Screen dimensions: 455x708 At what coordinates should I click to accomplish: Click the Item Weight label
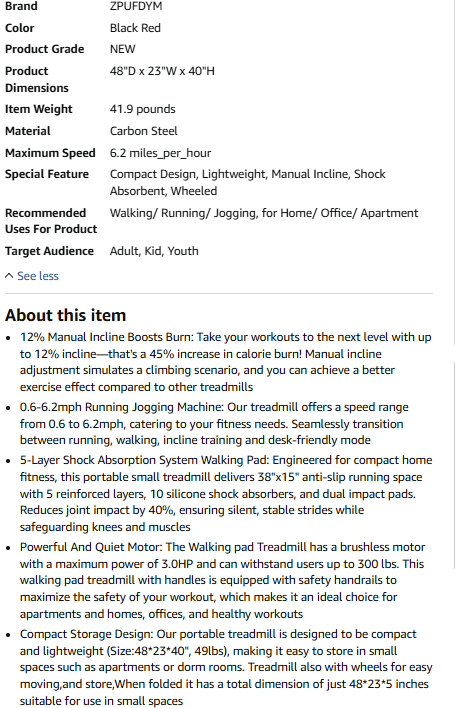pos(38,109)
